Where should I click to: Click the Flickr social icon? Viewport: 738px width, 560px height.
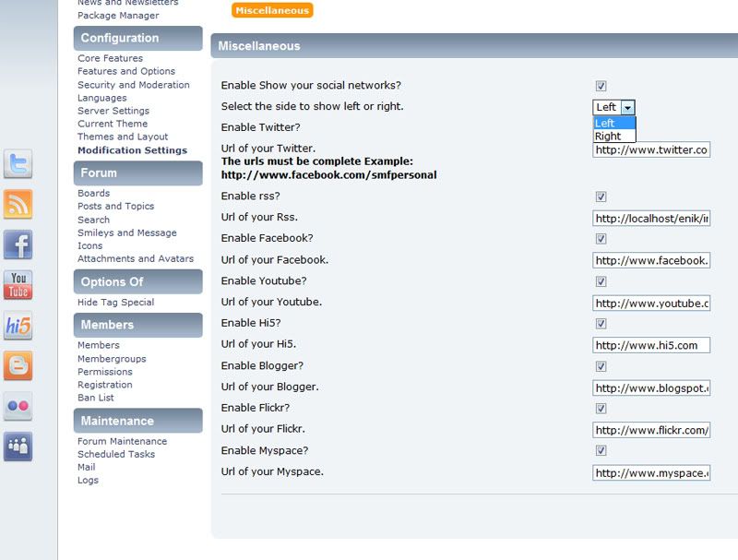(x=18, y=406)
